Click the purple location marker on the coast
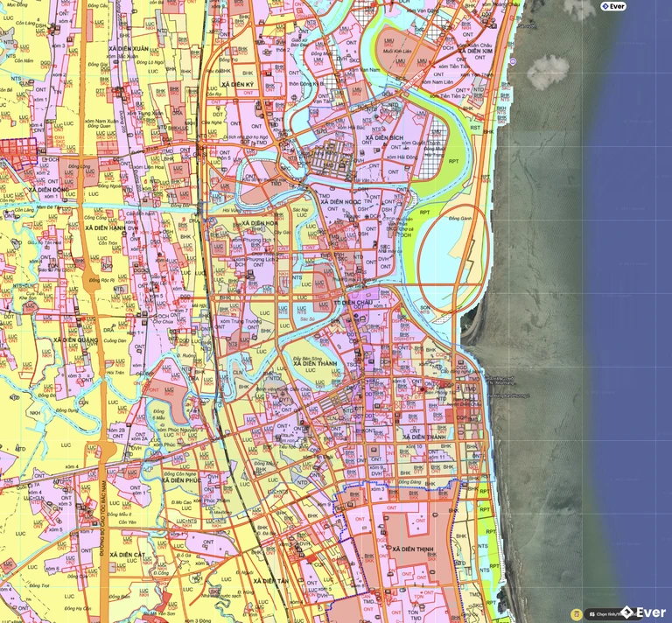 coord(513,61)
